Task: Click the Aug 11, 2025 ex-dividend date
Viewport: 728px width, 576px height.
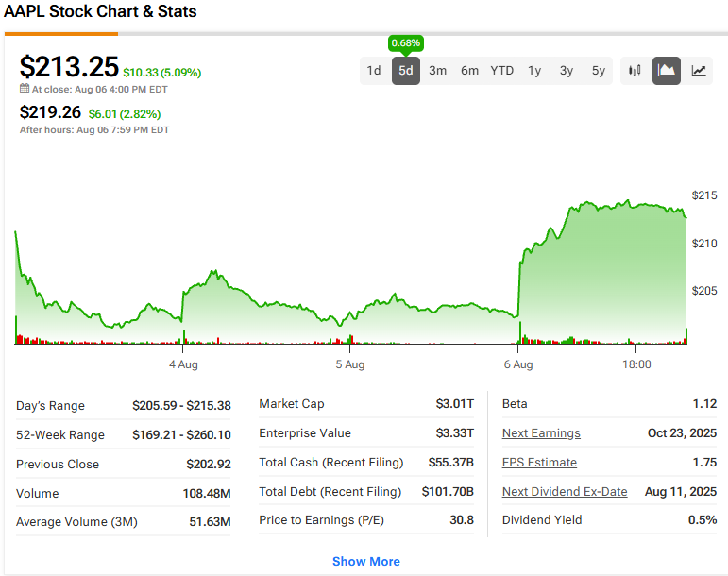Action: 681,492
